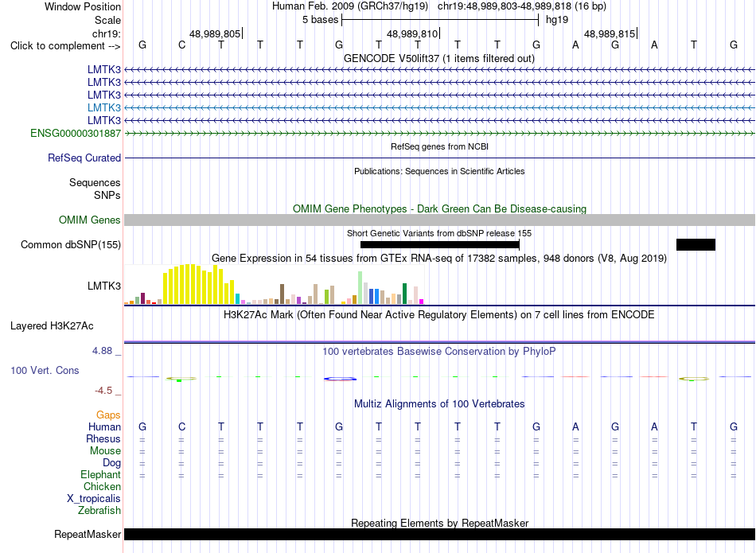The image size is (756, 553).
Task: Click the '5 bases' scale bar label
Action: pyautogui.click(x=321, y=20)
